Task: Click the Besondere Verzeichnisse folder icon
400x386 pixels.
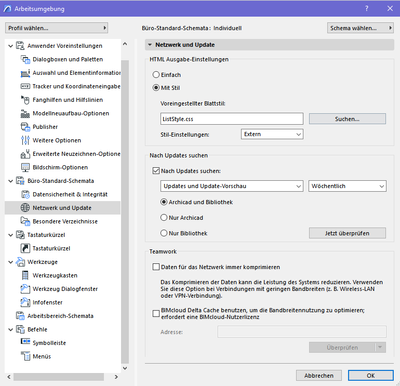Action: (25, 221)
